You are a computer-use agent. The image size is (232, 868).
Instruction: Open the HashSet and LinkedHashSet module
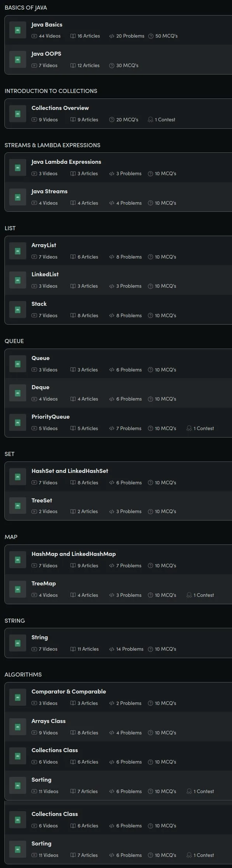click(118, 477)
